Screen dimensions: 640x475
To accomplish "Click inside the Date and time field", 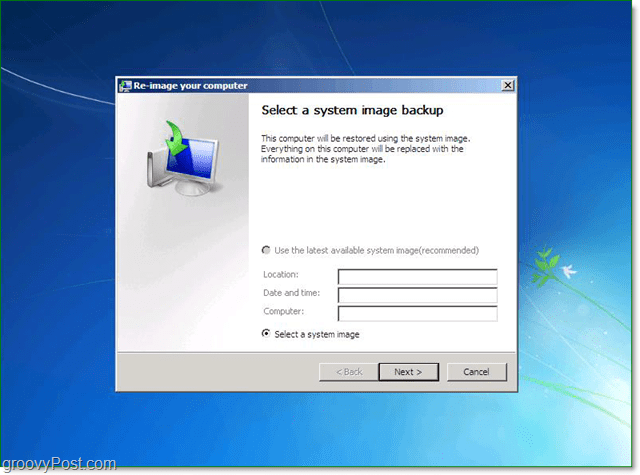I will coord(417,295).
